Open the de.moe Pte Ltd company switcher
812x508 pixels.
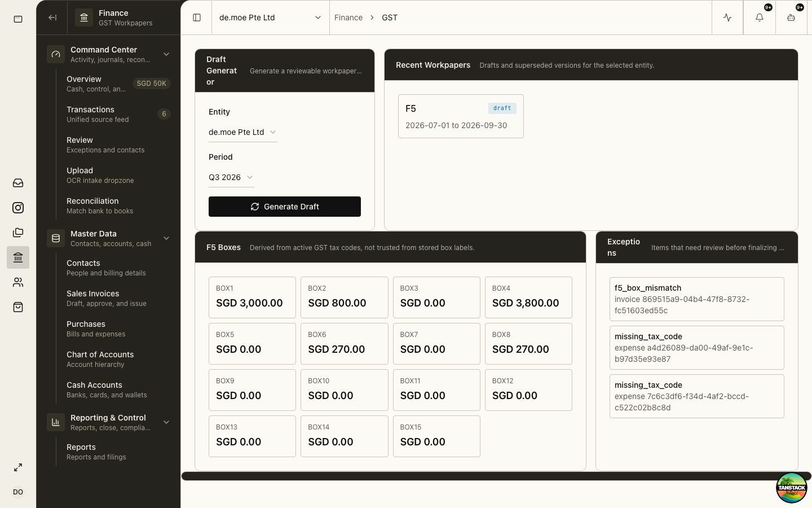tap(270, 17)
